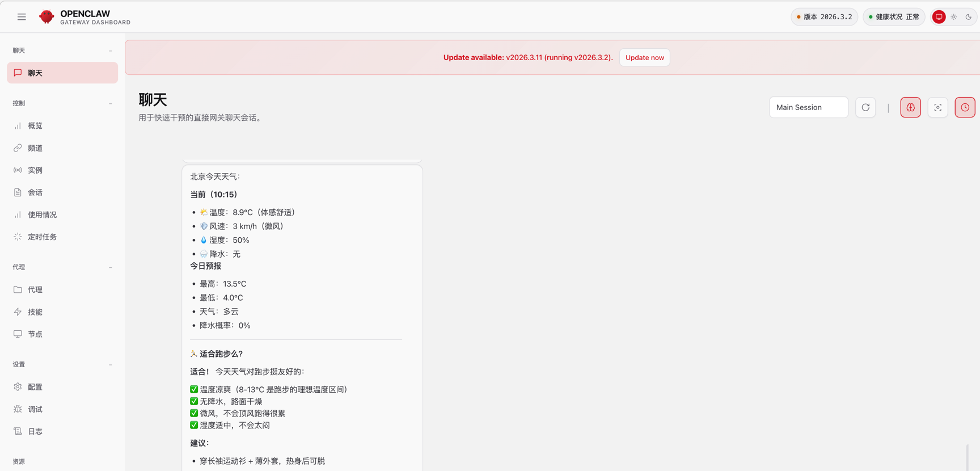This screenshot has width=980, height=471.
Task: Open 调试 bug icon in sidebar
Action: [x=18, y=409]
